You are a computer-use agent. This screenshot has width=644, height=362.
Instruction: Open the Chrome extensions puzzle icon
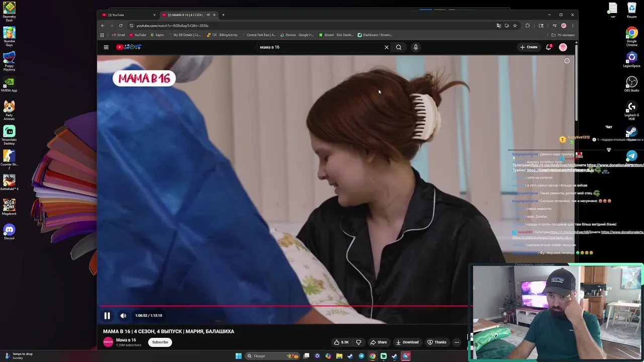pos(528,26)
